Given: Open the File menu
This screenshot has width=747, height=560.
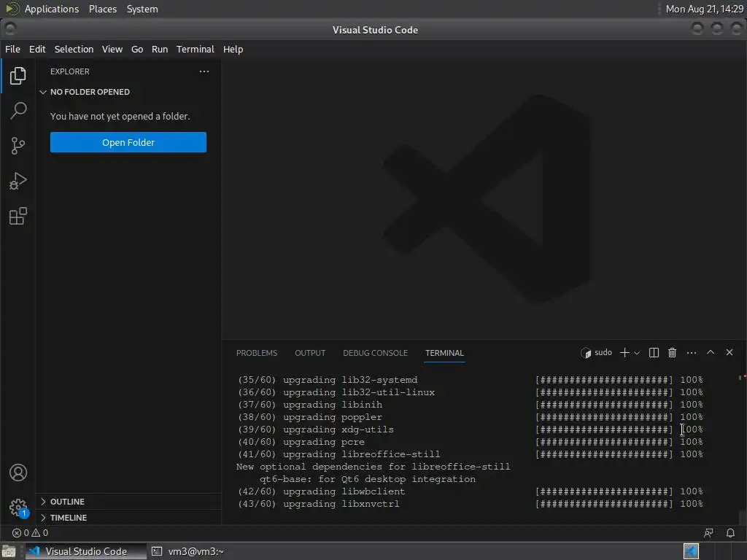Looking at the screenshot, I should click(x=12, y=49).
